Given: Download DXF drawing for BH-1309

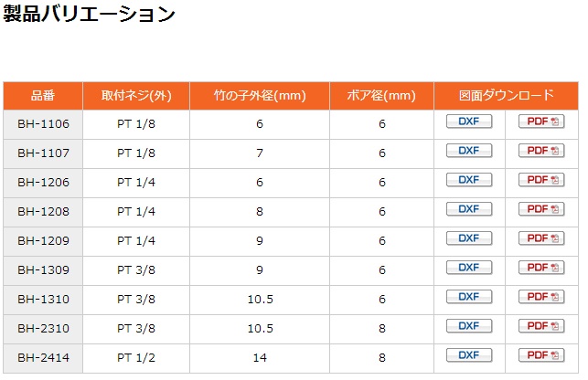Looking at the screenshot, I should (x=468, y=268).
